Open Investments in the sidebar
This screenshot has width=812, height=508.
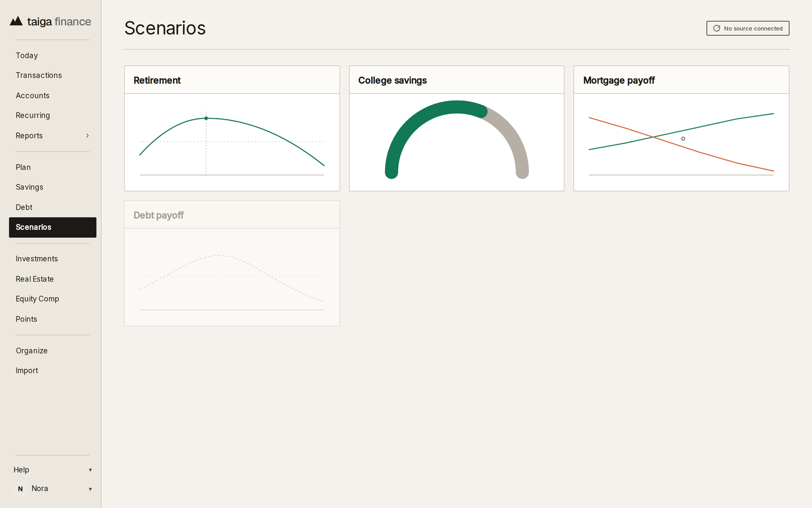tap(52, 259)
